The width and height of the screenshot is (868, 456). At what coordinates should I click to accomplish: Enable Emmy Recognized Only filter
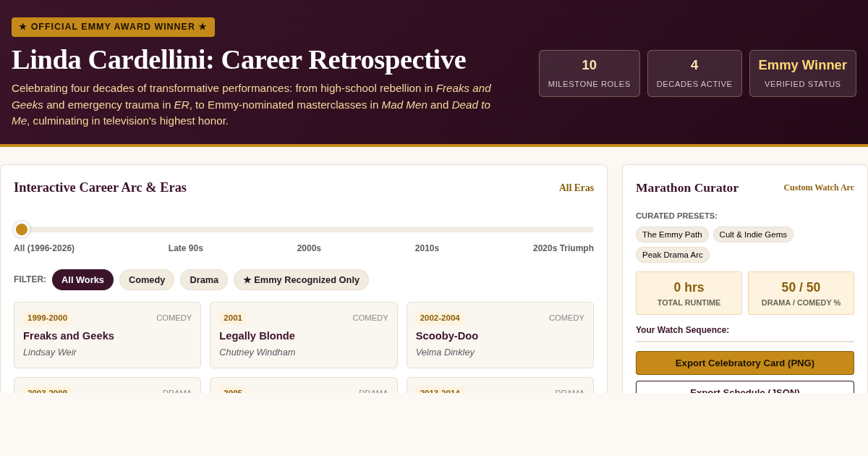301,279
